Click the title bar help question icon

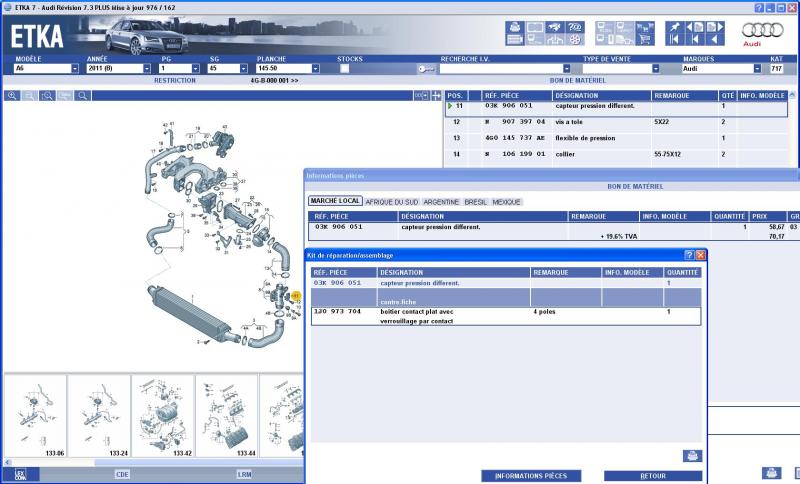[759, 8]
